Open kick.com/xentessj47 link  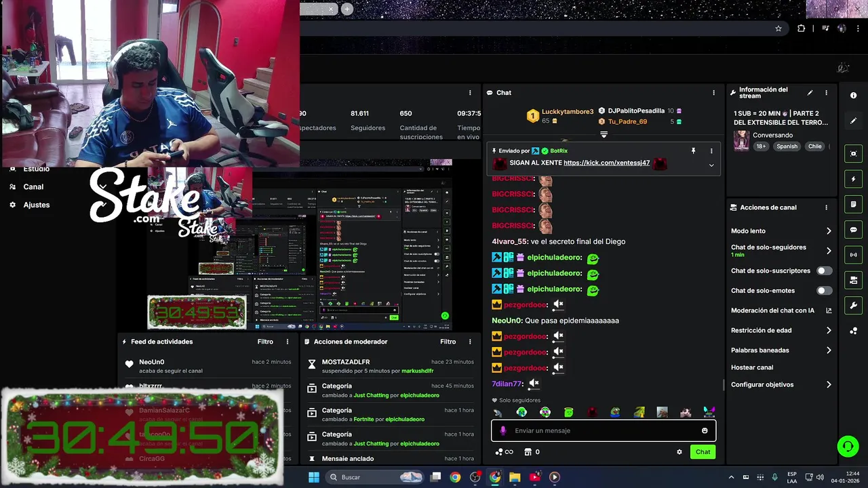coord(606,163)
